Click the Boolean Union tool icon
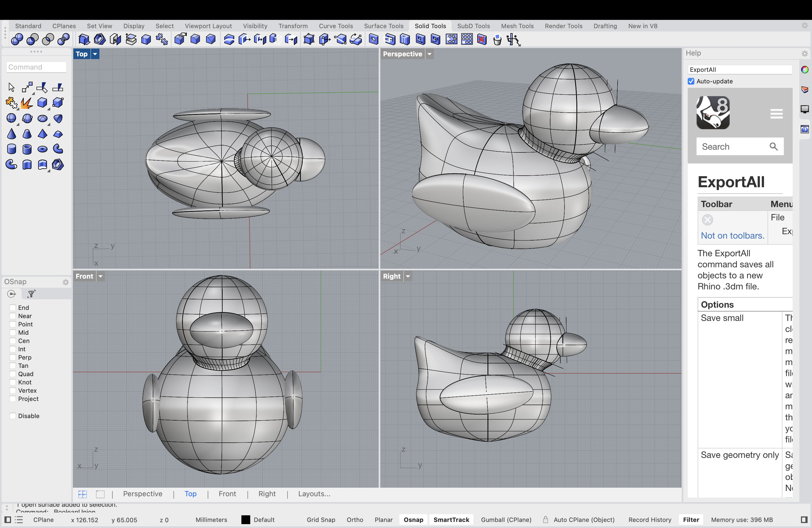 point(17,39)
